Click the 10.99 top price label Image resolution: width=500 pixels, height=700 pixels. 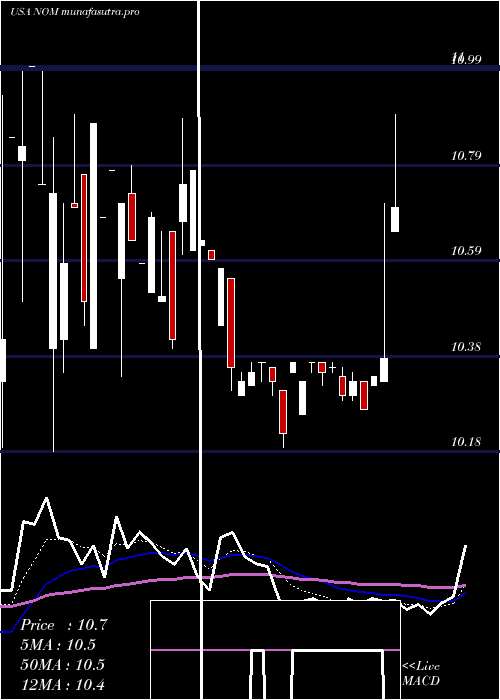tap(466, 58)
